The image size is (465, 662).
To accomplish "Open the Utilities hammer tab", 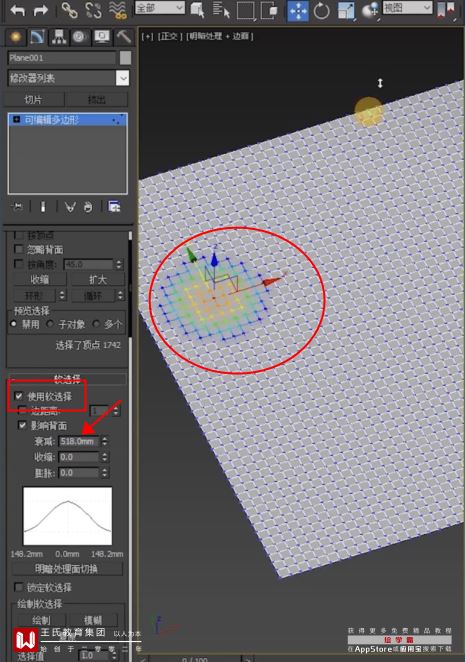I will pos(123,37).
